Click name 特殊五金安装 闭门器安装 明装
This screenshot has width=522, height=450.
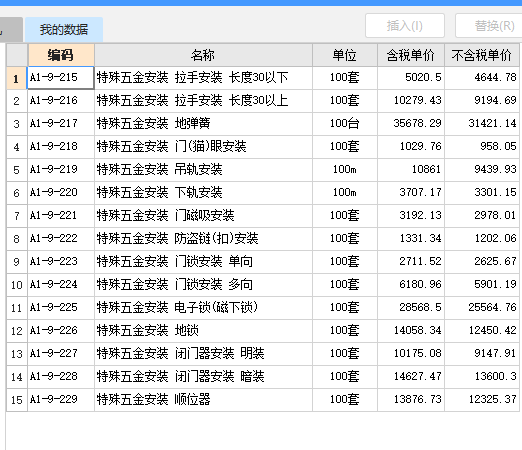[203, 354]
